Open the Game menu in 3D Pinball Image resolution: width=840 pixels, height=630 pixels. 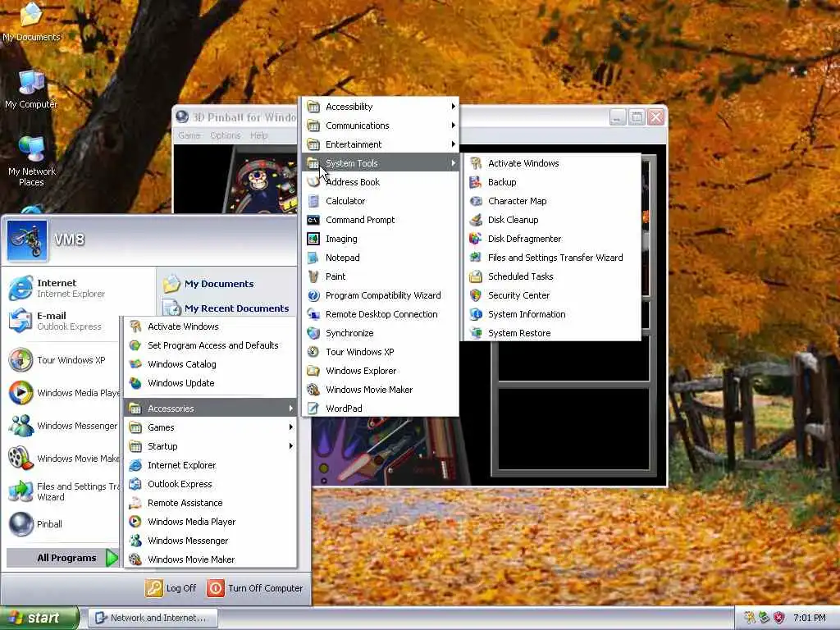pyautogui.click(x=189, y=135)
